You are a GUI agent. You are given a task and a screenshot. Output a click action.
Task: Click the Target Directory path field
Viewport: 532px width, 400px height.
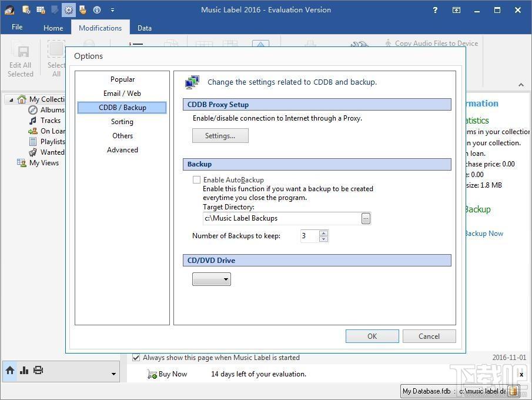[x=282, y=218]
